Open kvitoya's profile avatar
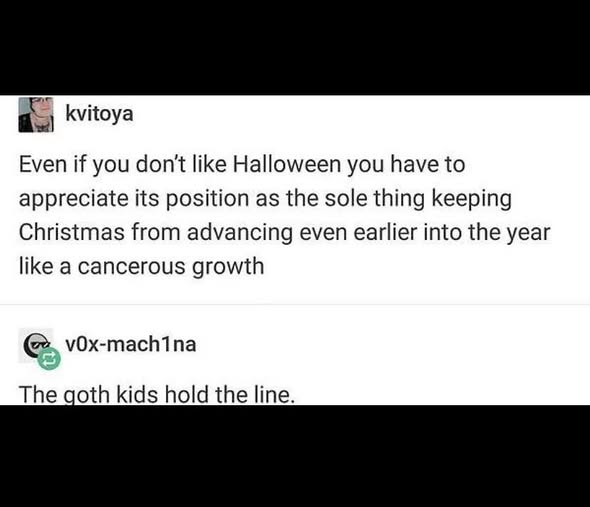Screen dimensions: 590x507 click(36, 114)
